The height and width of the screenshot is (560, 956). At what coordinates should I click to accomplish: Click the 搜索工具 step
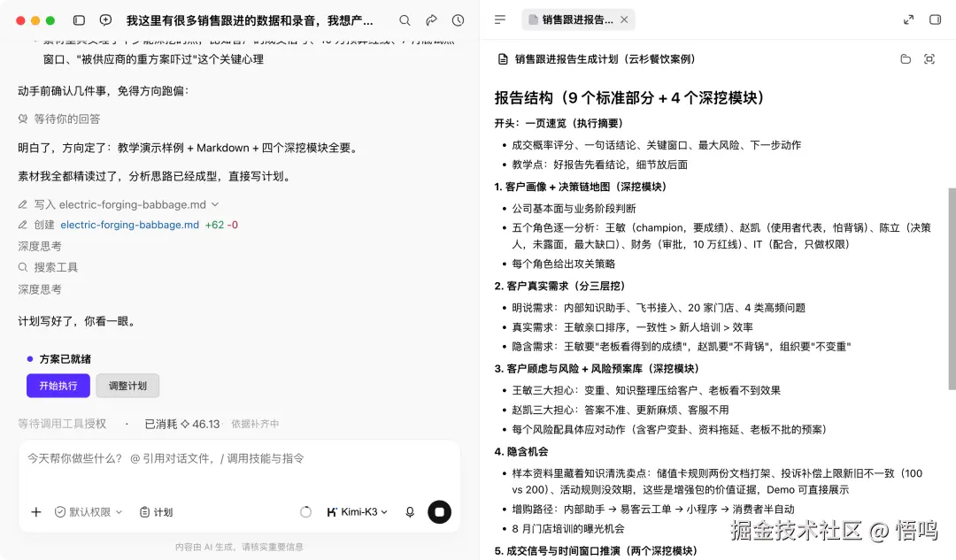pyautogui.click(x=56, y=267)
